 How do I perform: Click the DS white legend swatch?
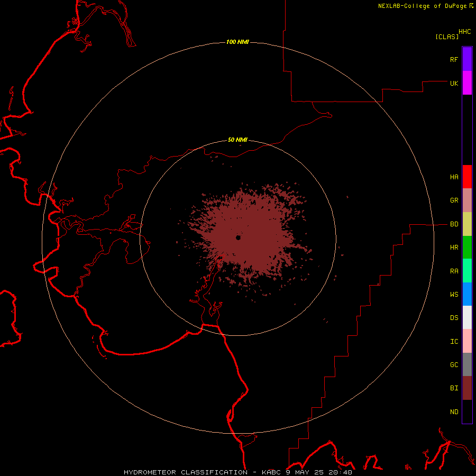[x=467, y=317]
